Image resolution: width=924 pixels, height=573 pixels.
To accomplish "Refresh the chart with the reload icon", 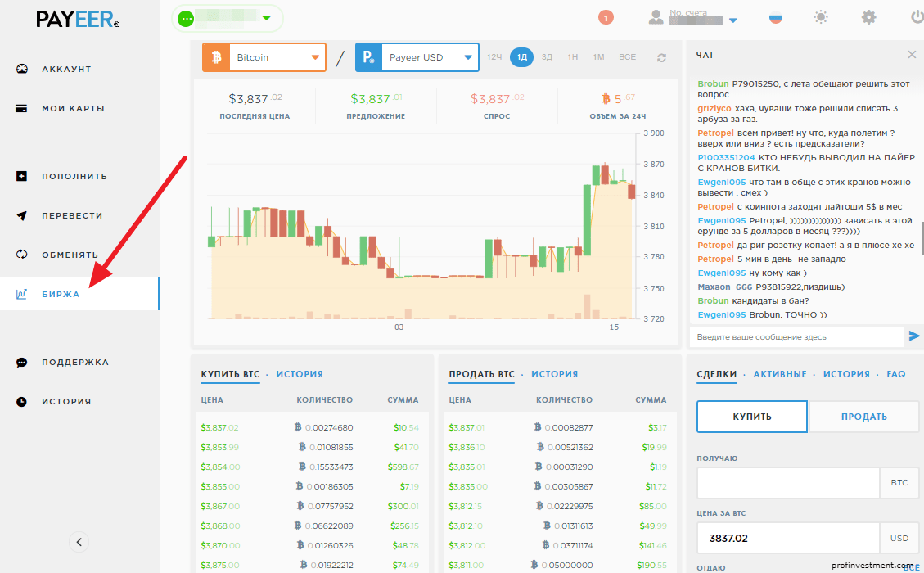I will pos(662,58).
